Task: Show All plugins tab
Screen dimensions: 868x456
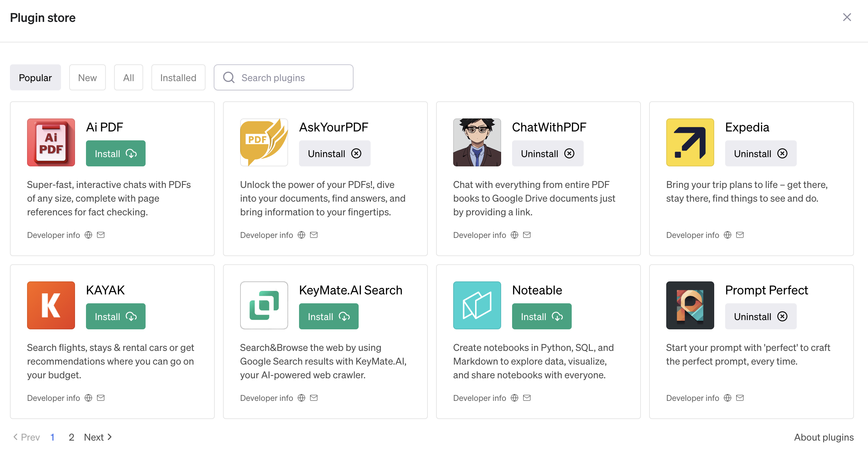Action: point(128,77)
